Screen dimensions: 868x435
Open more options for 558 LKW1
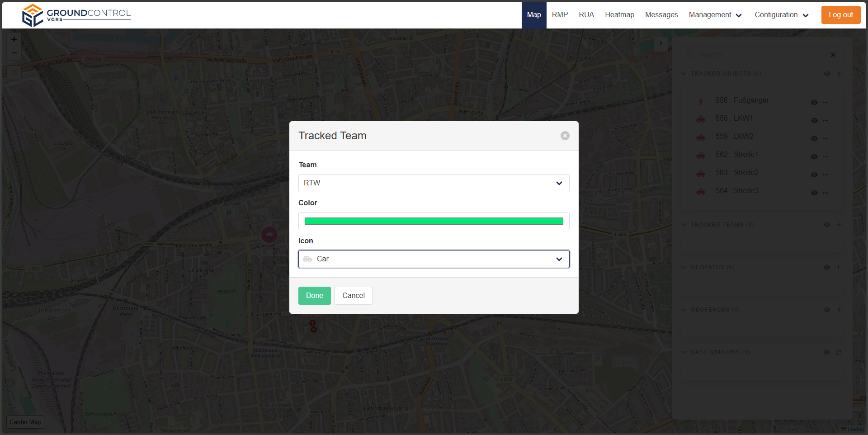point(825,120)
